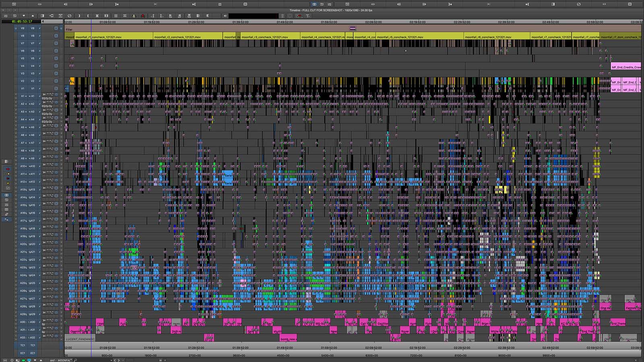Open the 'sed - MOONFAL' timeline view menu

(60, 360)
